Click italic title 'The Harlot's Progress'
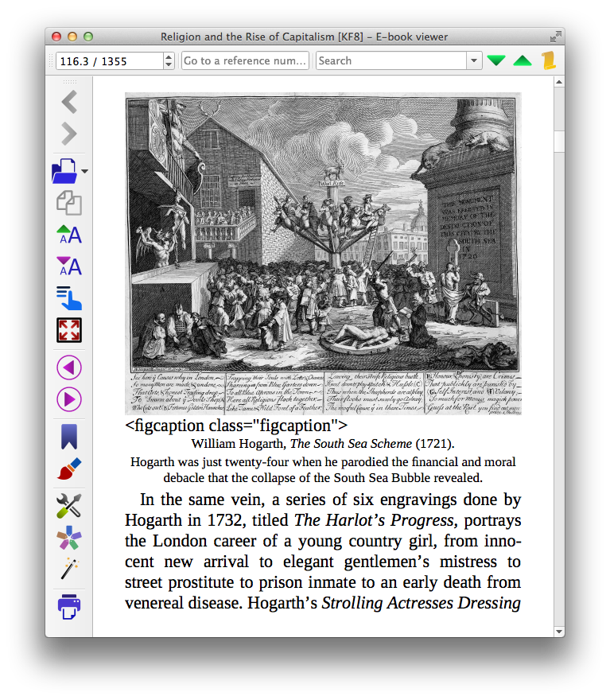The width and height of the screenshot is (610, 700). click(x=375, y=520)
